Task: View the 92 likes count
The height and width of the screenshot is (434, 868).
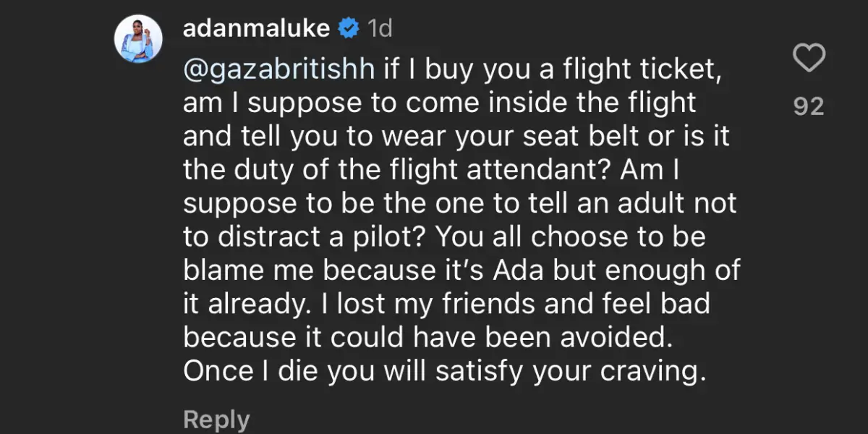Action: click(x=809, y=107)
